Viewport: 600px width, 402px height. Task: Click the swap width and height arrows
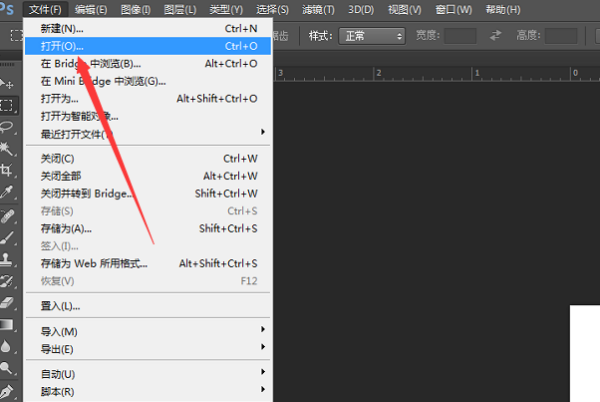click(496, 36)
